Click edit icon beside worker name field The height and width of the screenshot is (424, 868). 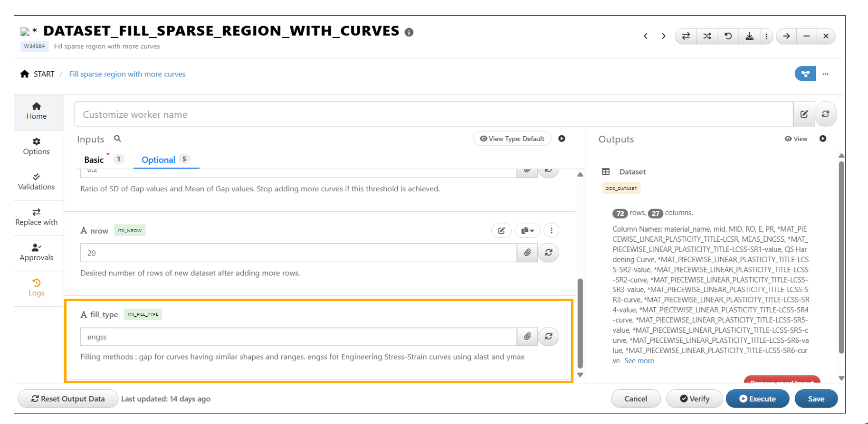point(804,114)
